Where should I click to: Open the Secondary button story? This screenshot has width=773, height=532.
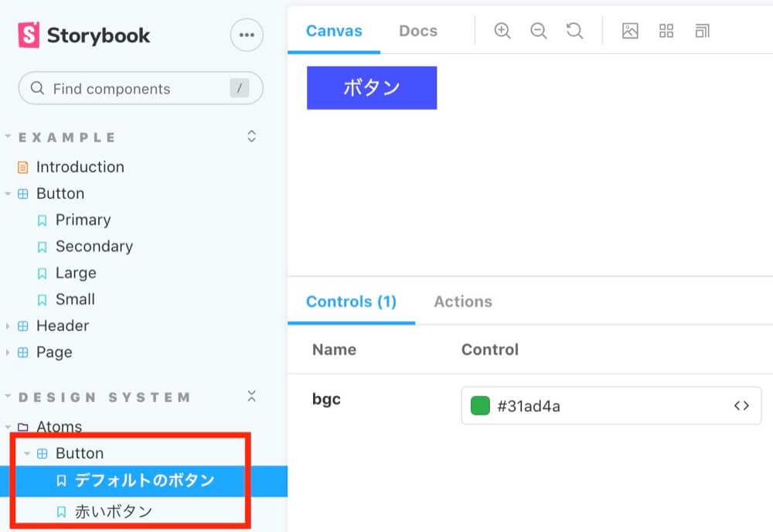tap(94, 246)
